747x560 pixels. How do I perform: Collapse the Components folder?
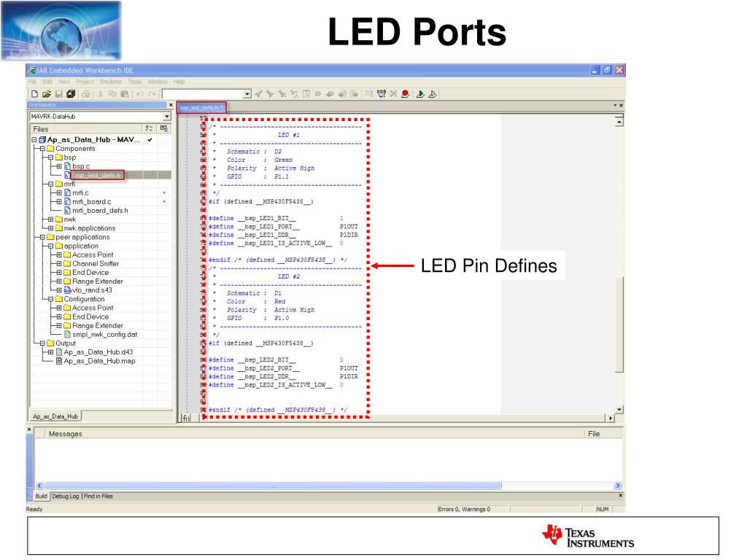(x=42, y=149)
